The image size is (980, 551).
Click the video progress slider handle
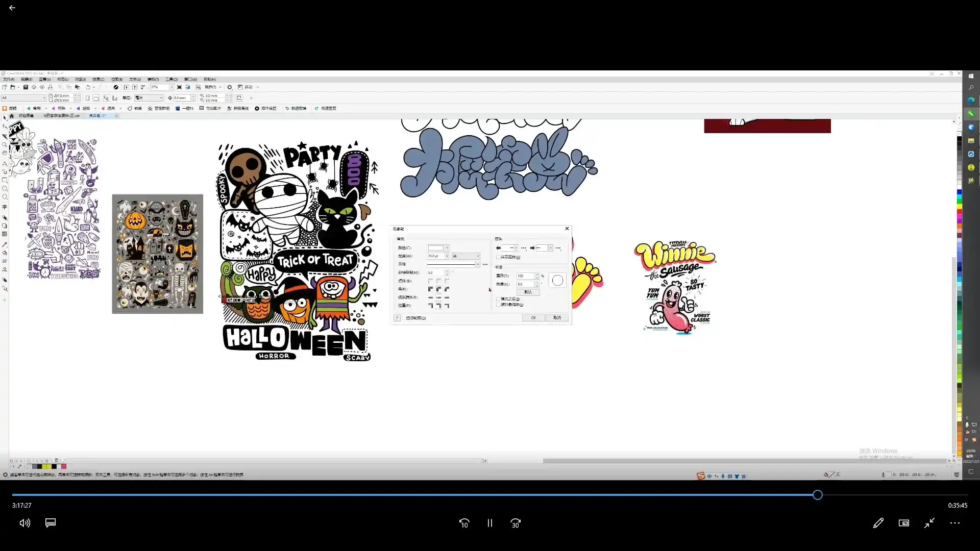818,495
